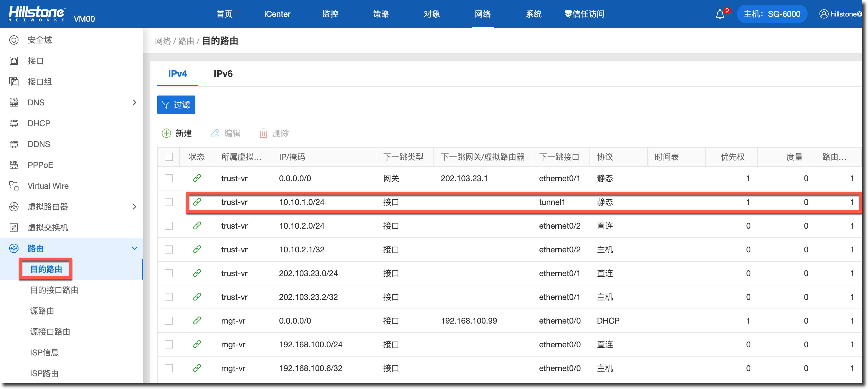Open the Source Route sidebar link
This screenshot has width=868, height=389.
pos(42,311)
